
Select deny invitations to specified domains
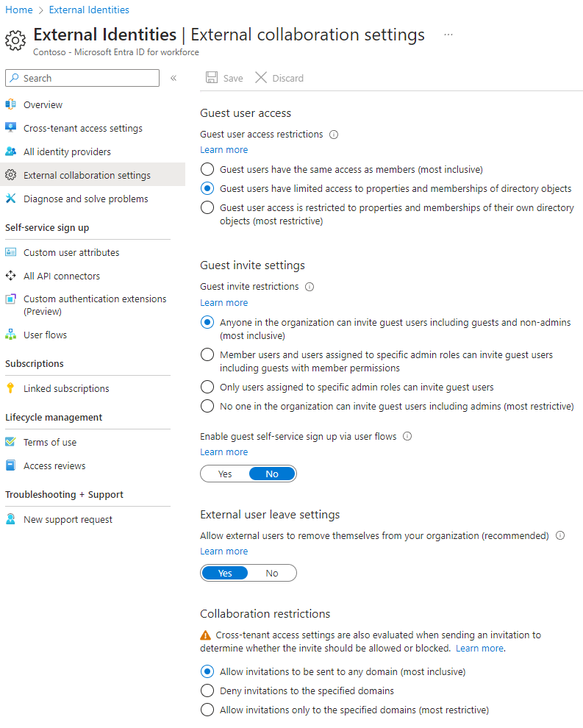coord(207,690)
